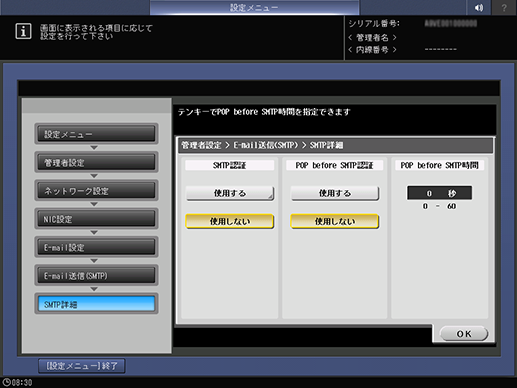Screen dimensions: 517x388
Task: Select highlighted SMTP詳細 item
Action: pyautogui.click(x=96, y=304)
